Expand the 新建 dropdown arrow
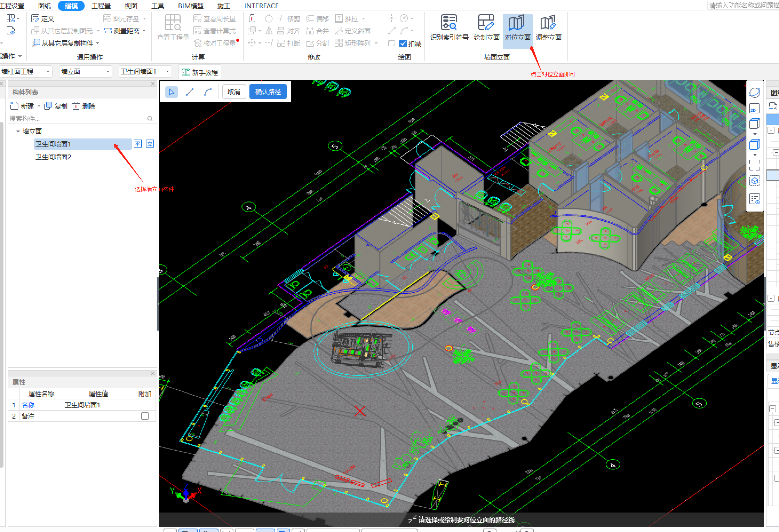This screenshot has height=532, width=779. [x=39, y=106]
